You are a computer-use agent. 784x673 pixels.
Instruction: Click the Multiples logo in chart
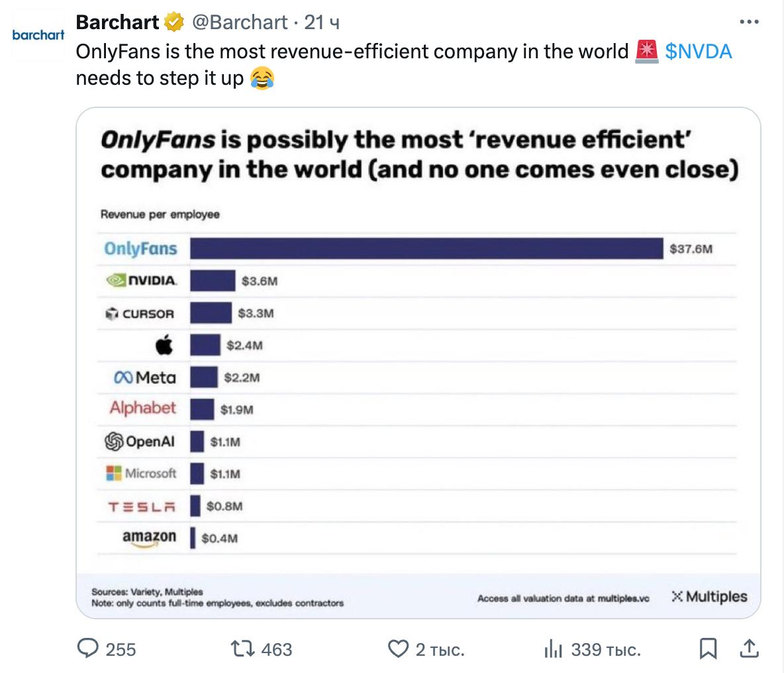(709, 596)
